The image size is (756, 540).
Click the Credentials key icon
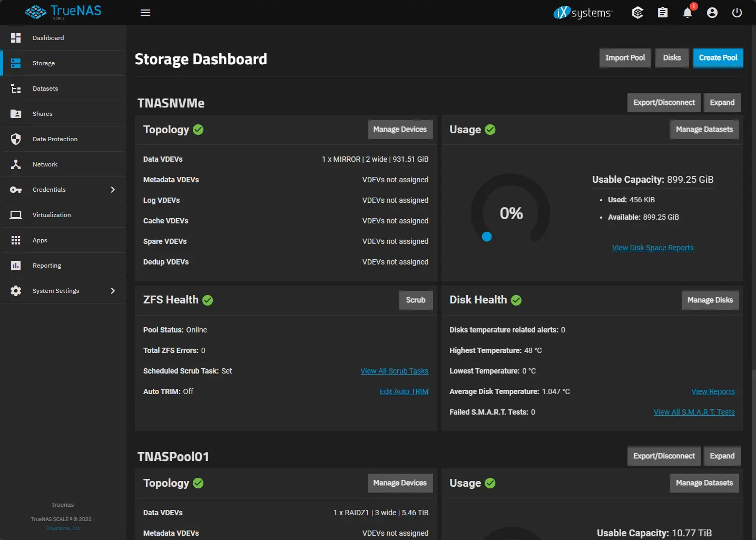tap(16, 190)
